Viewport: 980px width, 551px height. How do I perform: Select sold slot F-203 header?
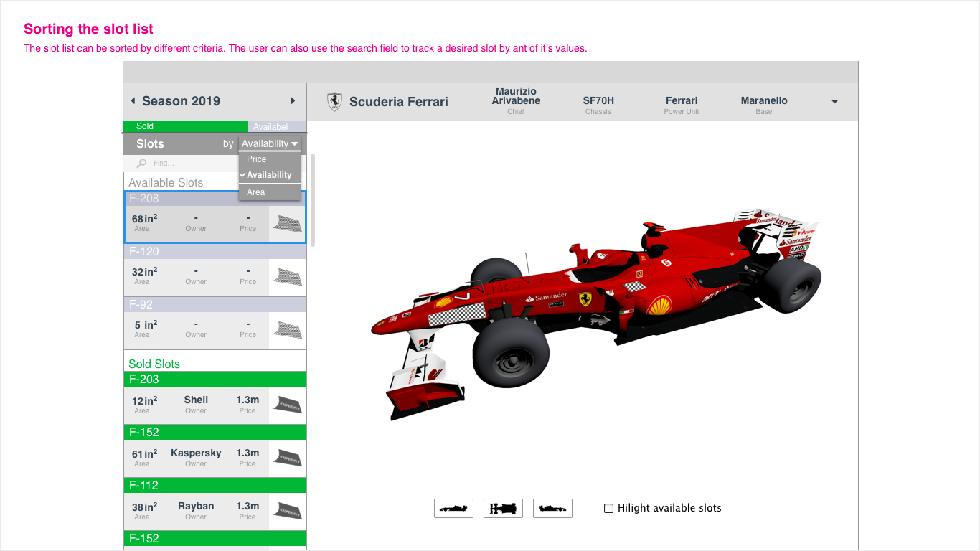215,380
